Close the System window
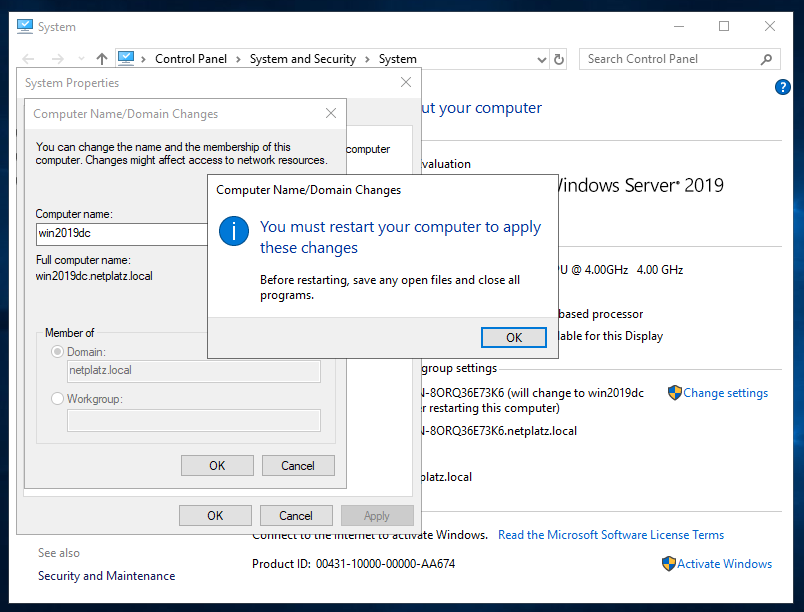 click(770, 26)
